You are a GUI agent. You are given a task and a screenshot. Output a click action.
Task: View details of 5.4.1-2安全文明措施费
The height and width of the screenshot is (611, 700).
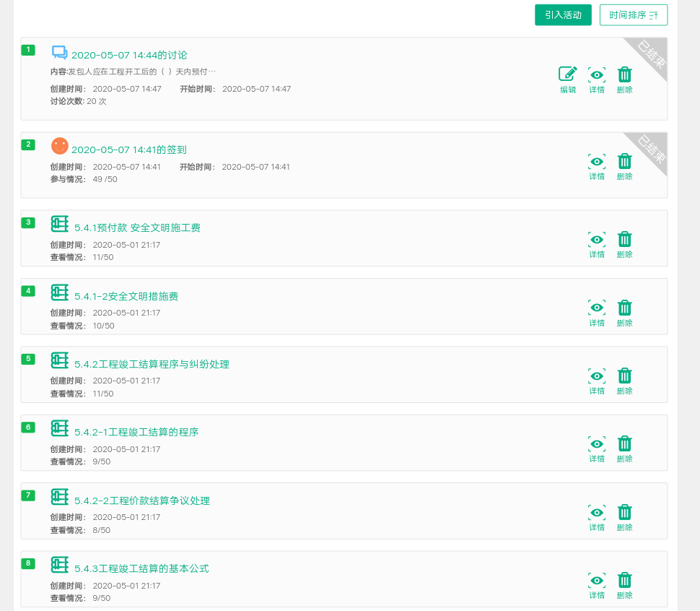pos(597,313)
